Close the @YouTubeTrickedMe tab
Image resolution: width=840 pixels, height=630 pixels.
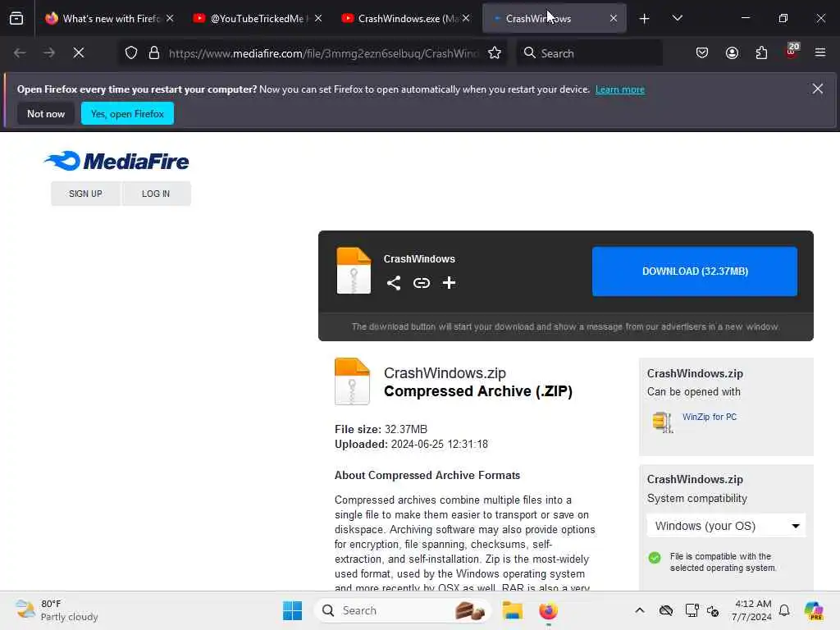pos(318,18)
